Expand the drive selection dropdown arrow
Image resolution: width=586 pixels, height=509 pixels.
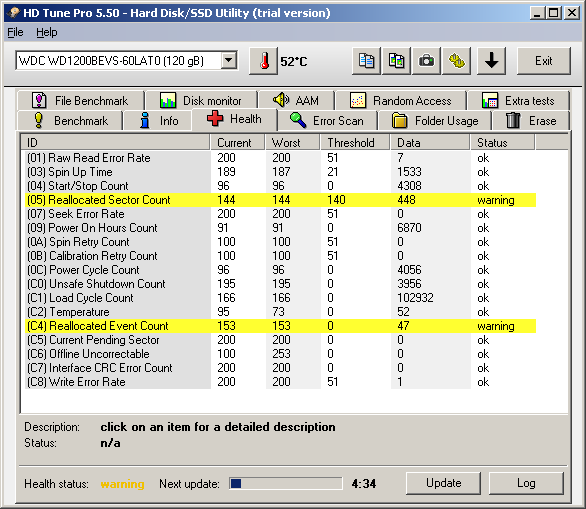pos(229,61)
